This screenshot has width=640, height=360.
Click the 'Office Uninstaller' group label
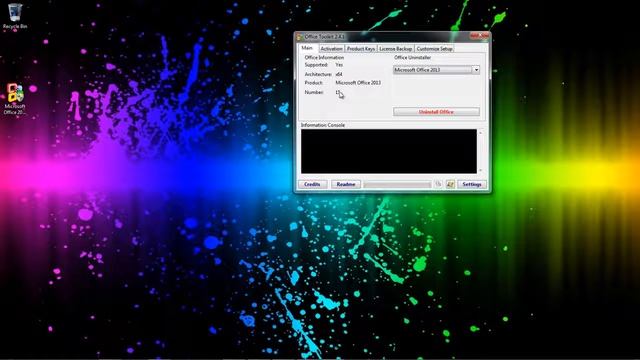412,58
